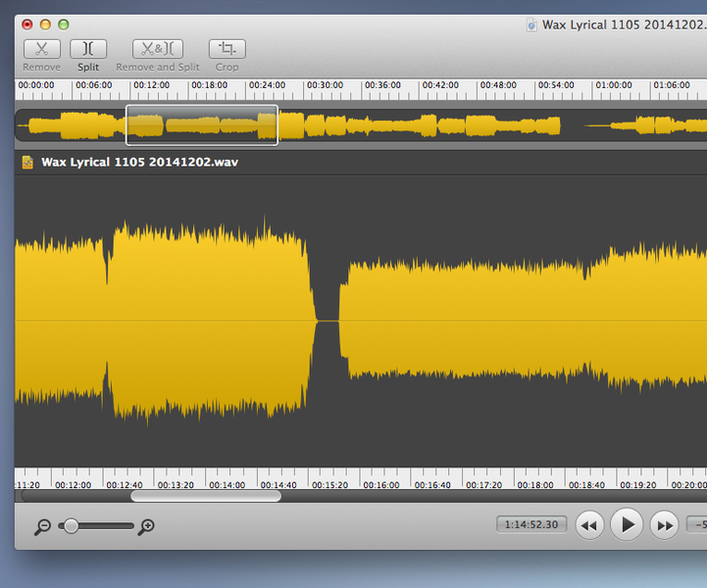Click the horizontal scrollbar thumb below the waveform
This screenshot has width=707, height=588.
click(205, 496)
